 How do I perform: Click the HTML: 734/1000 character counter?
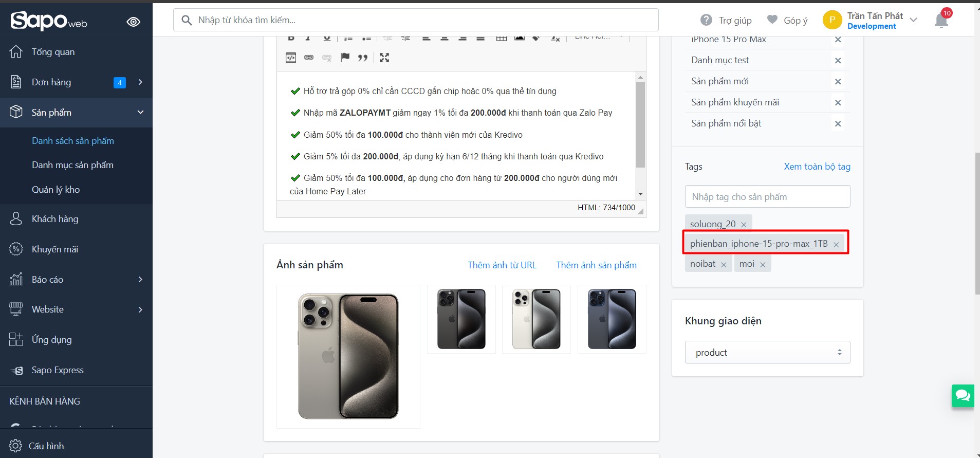click(606, 208)
